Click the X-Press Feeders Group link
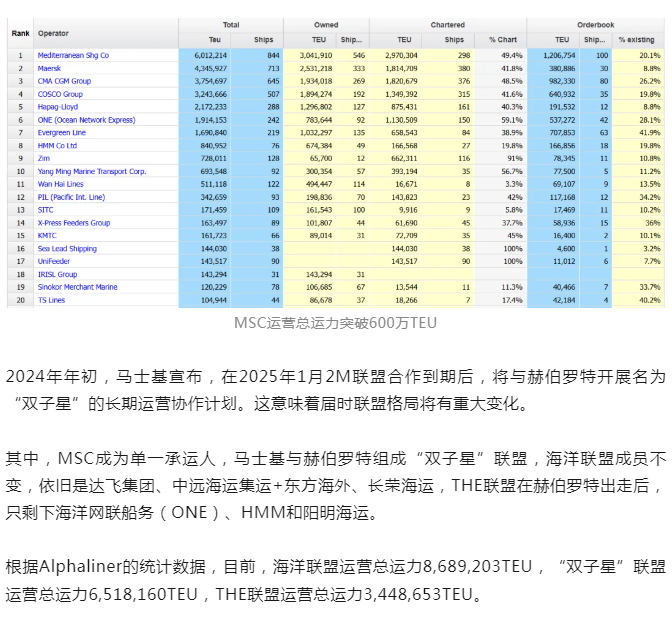The width and height of the screenshot is (672, 621). click(74, 223)
